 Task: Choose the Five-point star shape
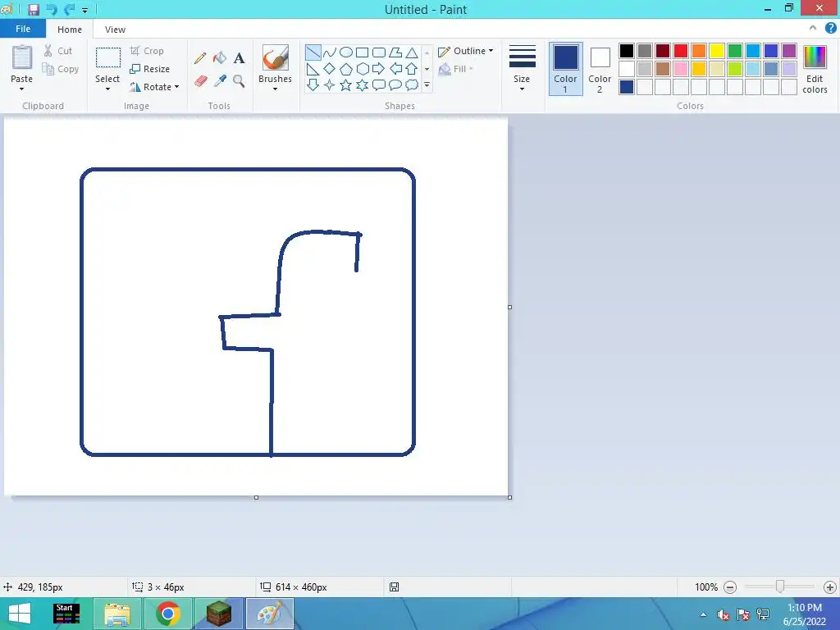[346, 84]
